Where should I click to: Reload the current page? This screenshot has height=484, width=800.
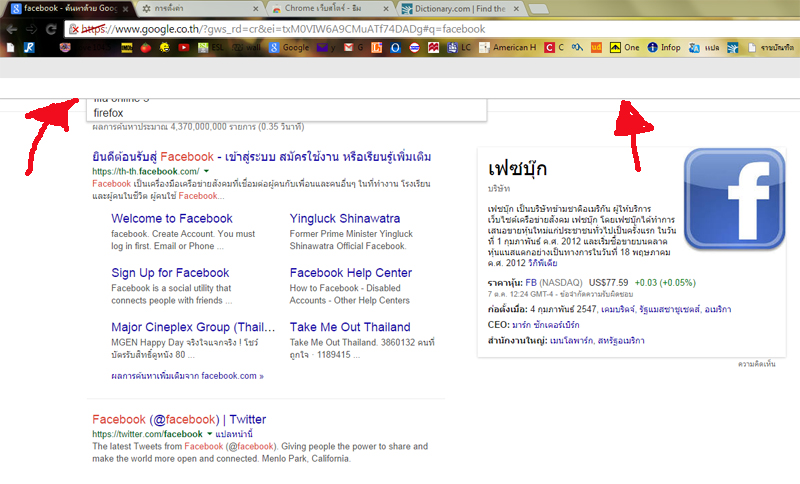[x=51, y=30]
